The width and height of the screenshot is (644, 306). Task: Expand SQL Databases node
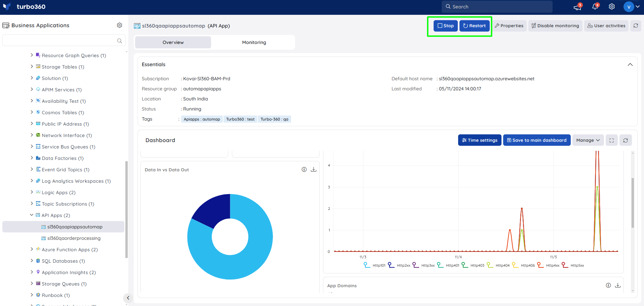[x=32, y=261]
